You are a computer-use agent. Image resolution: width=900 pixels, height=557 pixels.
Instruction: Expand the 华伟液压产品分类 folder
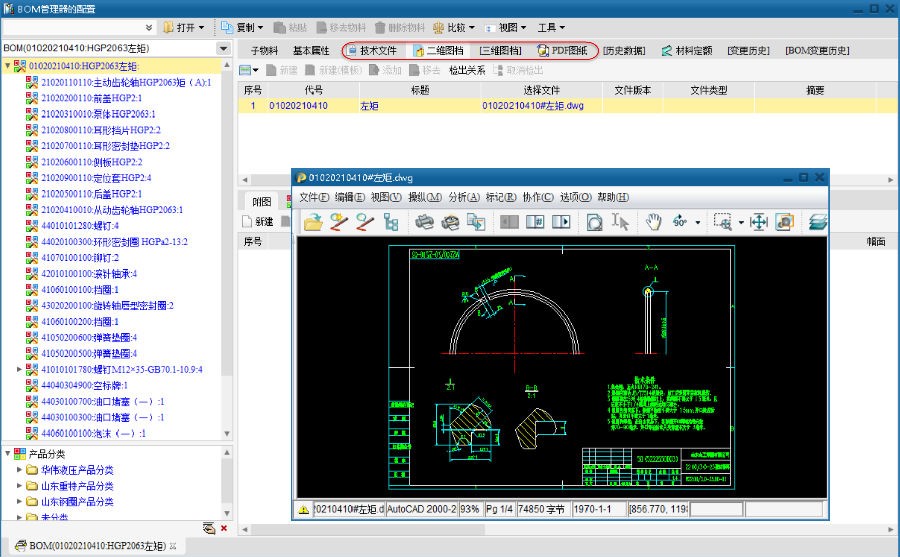click(20, 470)
